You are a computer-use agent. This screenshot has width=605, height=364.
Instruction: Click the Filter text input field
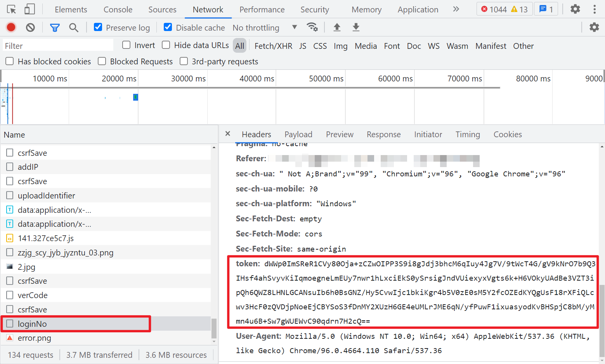[x=58, y=46]
